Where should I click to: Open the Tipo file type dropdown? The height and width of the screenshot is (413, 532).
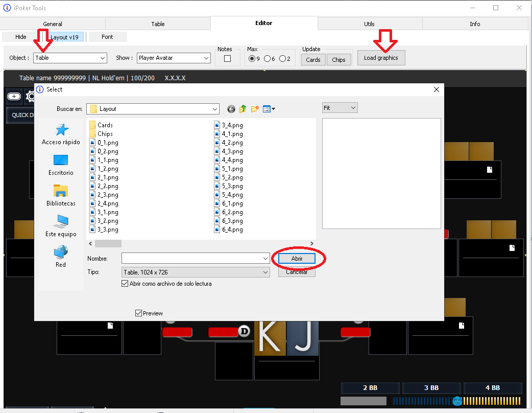(196, 272)
